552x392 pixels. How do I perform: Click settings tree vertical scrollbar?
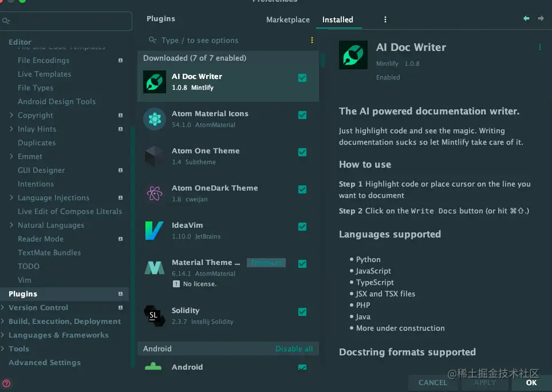pyautogui.click(x=133, y=246)
